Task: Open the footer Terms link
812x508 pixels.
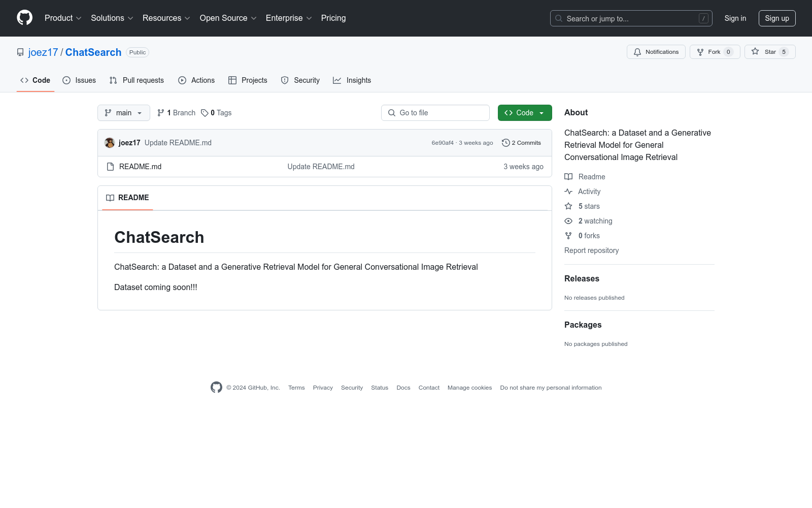Action: [296, 388]
